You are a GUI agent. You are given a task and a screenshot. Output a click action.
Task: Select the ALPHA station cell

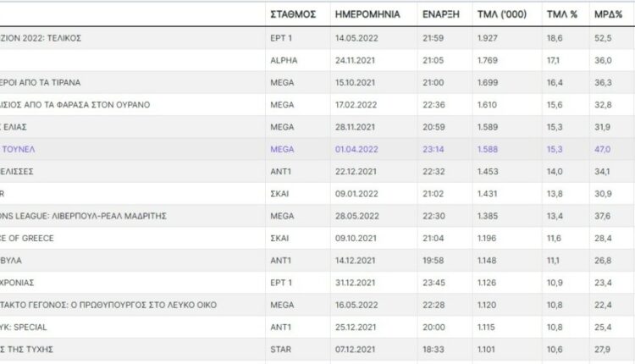point(284,60)
